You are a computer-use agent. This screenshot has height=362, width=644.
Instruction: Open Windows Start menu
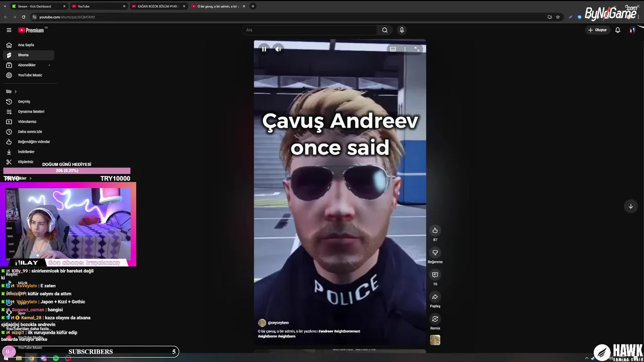[x=7, y=358]
